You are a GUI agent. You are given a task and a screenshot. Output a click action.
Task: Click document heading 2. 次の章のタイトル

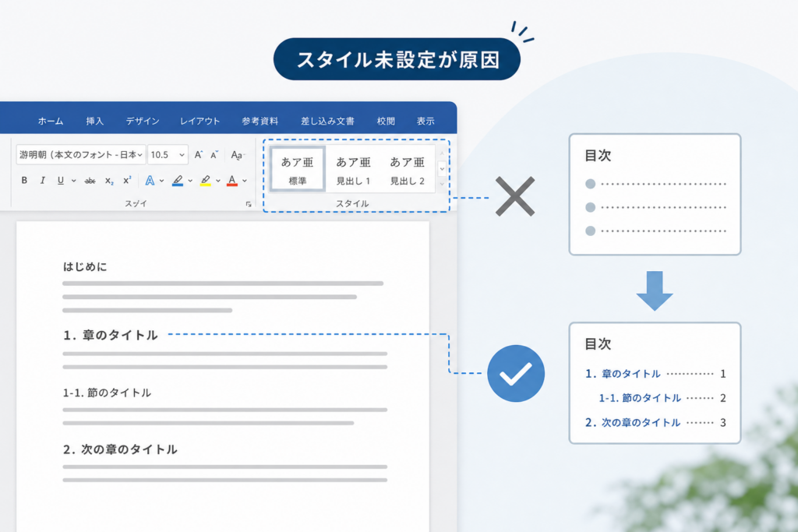(x=120, y=449)
